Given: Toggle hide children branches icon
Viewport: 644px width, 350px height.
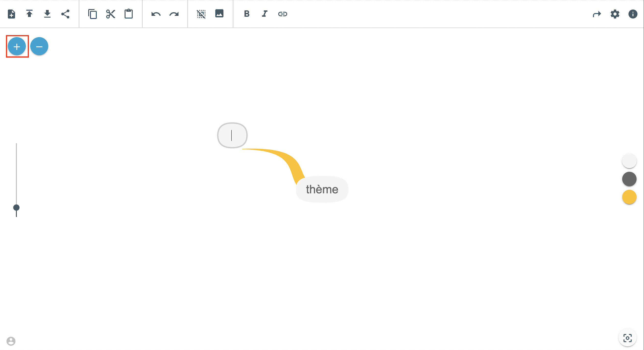Looking at the screenshot, I should point(201,14).
